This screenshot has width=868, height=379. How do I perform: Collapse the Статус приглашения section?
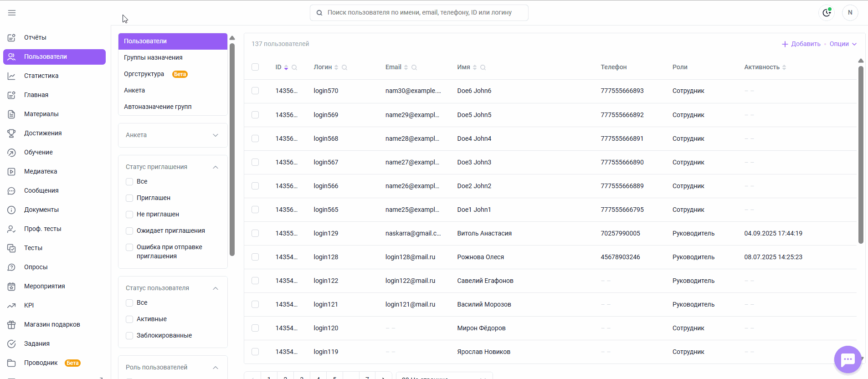(x=216, y=167)
